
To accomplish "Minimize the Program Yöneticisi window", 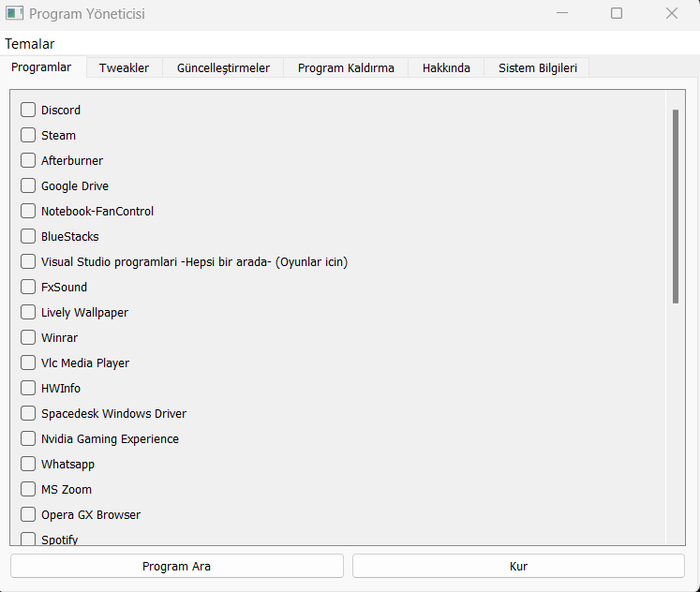I will coord(562,13).
